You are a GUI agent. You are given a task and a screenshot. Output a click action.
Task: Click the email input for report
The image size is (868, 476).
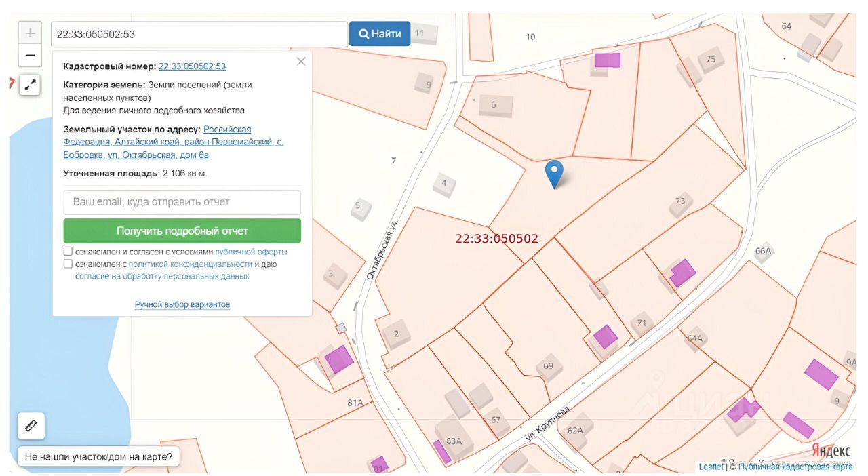click(182, 202)
